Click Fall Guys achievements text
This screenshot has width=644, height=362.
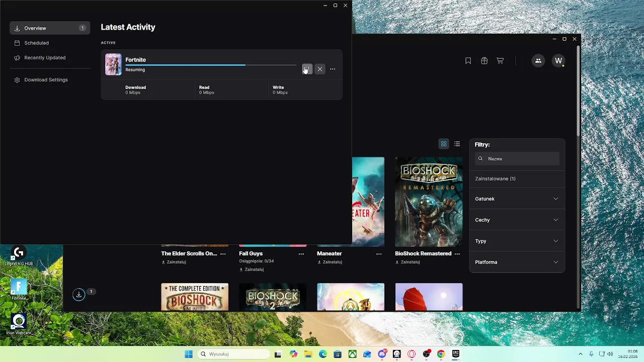tap(256, 261)
